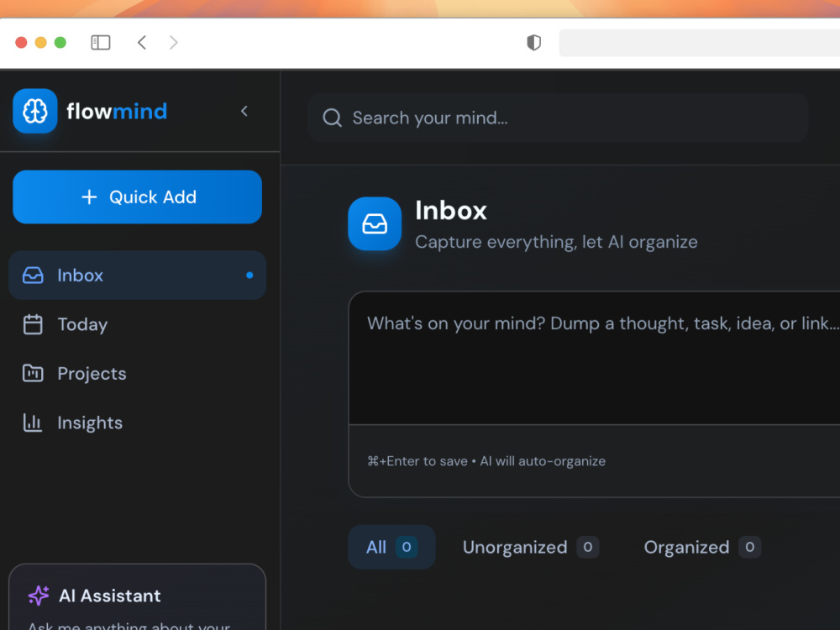Image resolution: width=840 pixels, height=630 pixels.
Task: Click the AI Assistant sparkle icon
Action: 39,596
